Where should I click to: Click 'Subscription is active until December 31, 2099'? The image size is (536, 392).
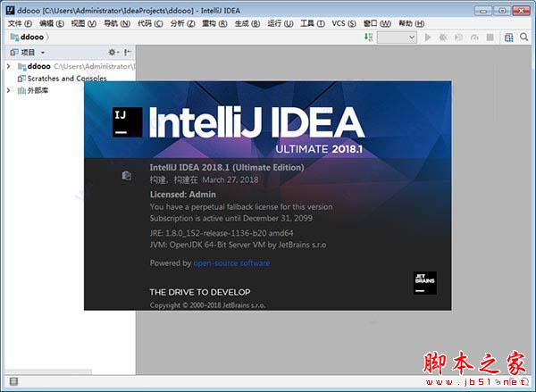(x=231, y=218)
